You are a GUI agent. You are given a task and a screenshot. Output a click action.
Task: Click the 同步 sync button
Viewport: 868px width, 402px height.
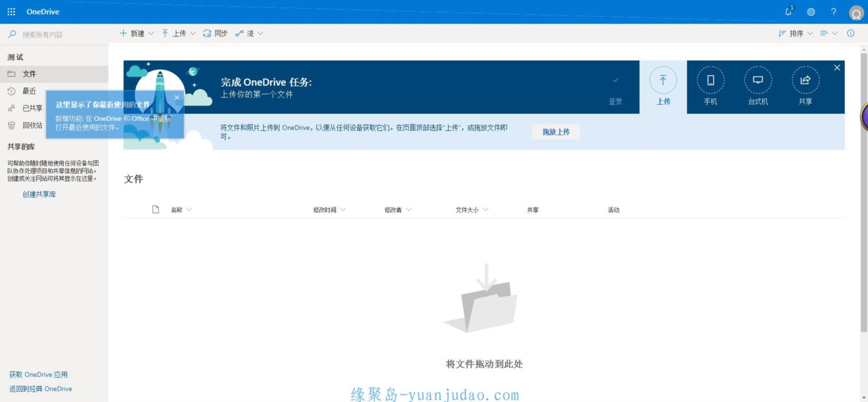215,34
